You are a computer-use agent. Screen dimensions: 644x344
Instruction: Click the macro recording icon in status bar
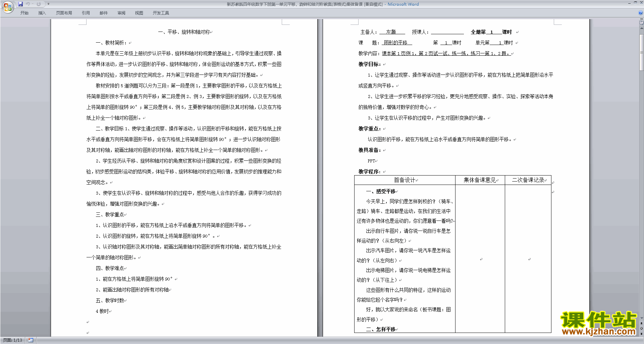point(31,340)
